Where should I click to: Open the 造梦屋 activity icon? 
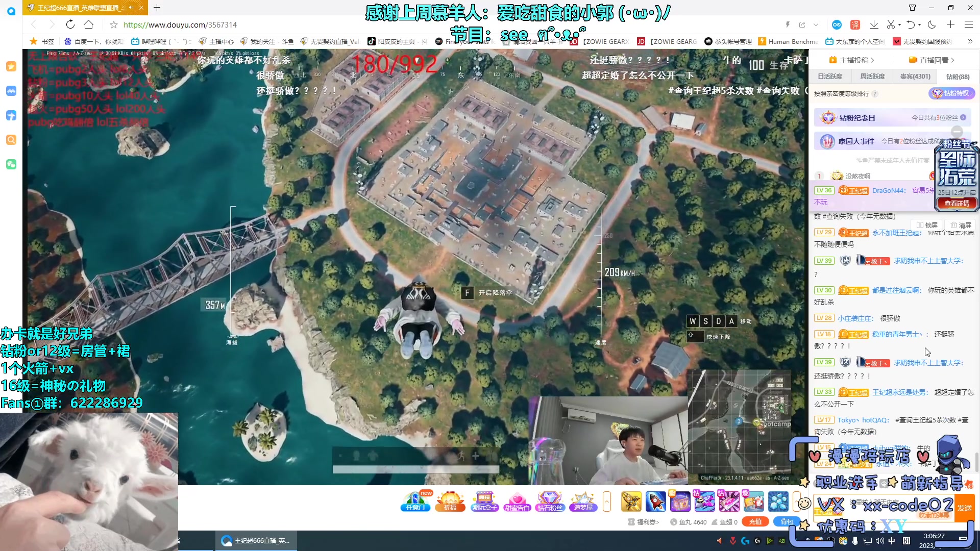tap(583, 501)
